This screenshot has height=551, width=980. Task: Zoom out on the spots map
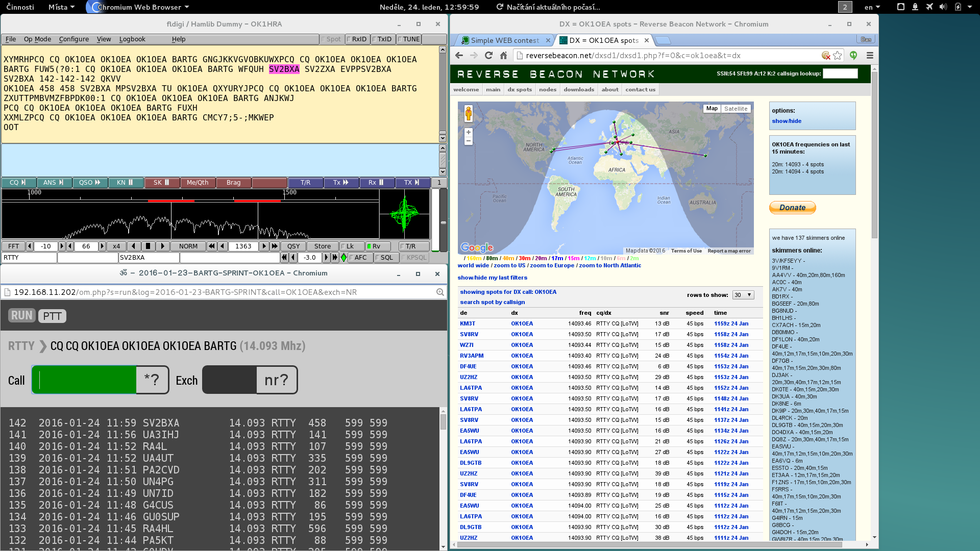(469, 141)
